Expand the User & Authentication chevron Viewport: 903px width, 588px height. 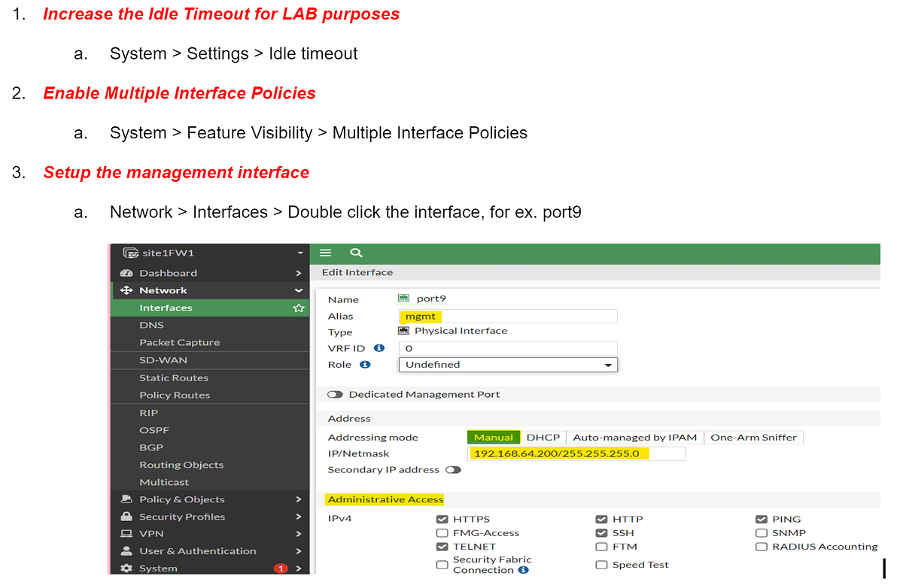(x=299, y=551)
